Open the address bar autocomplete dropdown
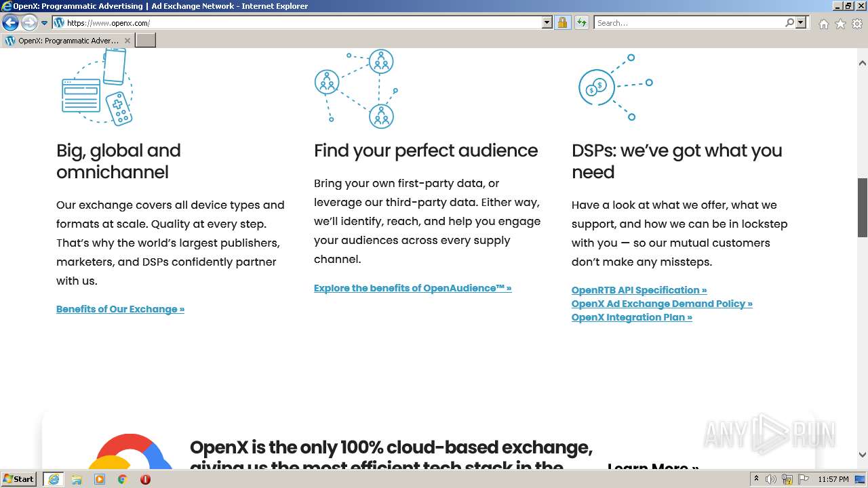868x488 pixels. click(547, 23)
